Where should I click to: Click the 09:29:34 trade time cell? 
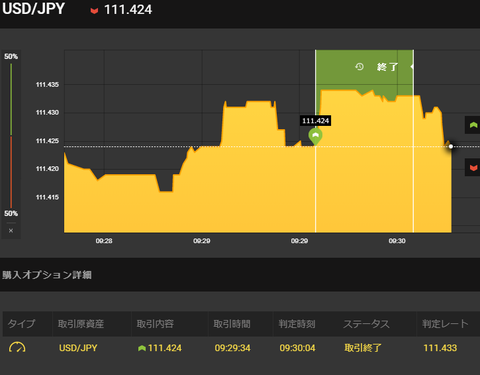(233, 348)
